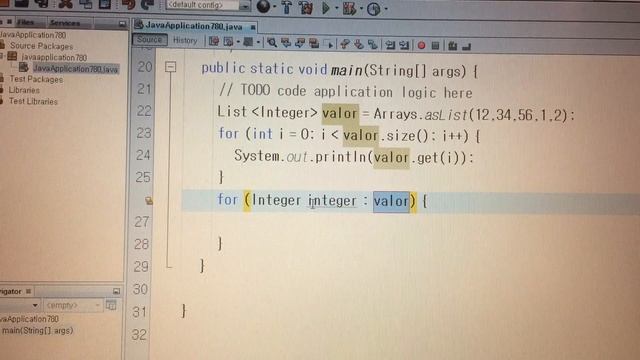Click the icon right of the empty Navigator dropdown
Screen dimensions: 640x360
point(111,305)
